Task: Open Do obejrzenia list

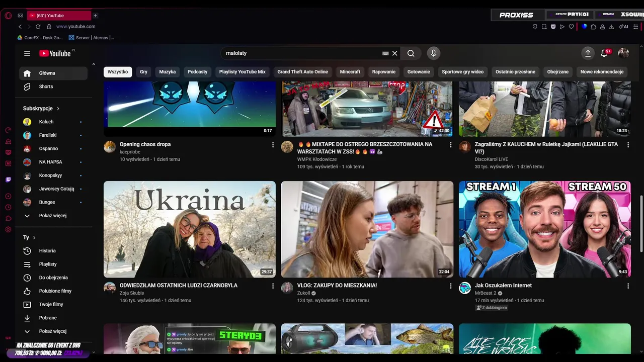Action: pyautogui.click(x=53, y=278)
